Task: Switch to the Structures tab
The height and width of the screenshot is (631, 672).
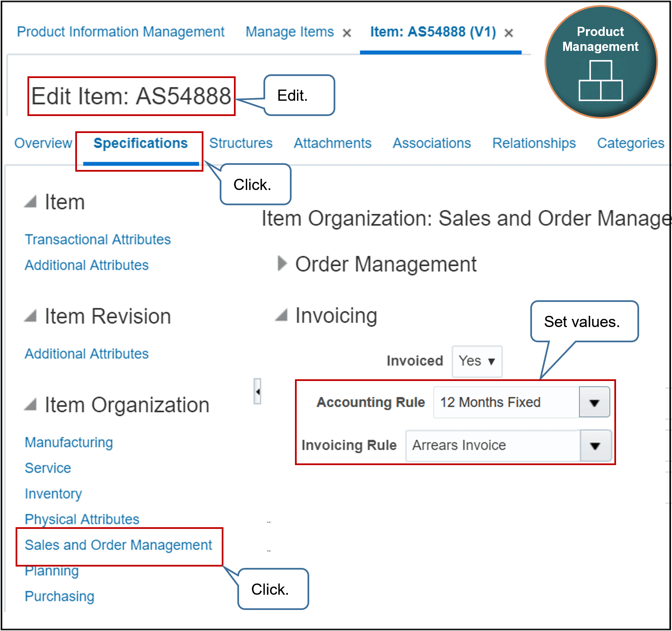Action: pos(240,143)
